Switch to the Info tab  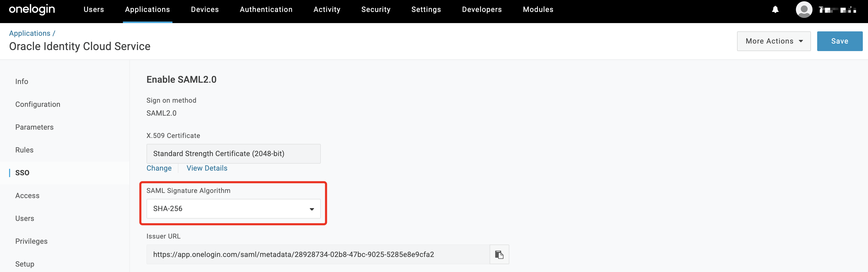point(22,82)
